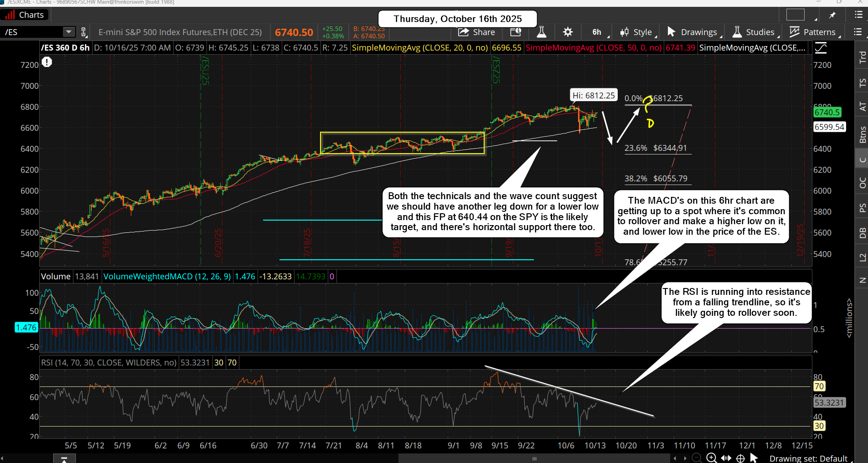Expand the /ES symbol dropdown
The height and width of the screenshot is (463, 868).
click(68, 32)
